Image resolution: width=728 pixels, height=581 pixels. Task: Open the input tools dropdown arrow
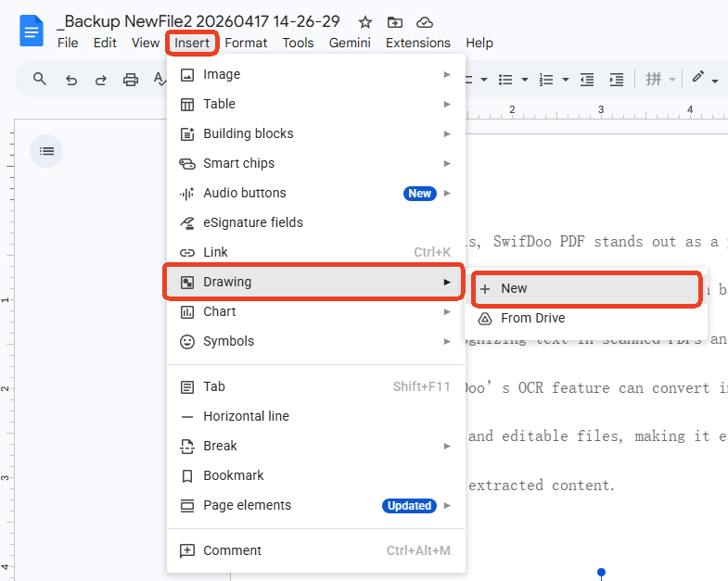(x=672, y=80)
